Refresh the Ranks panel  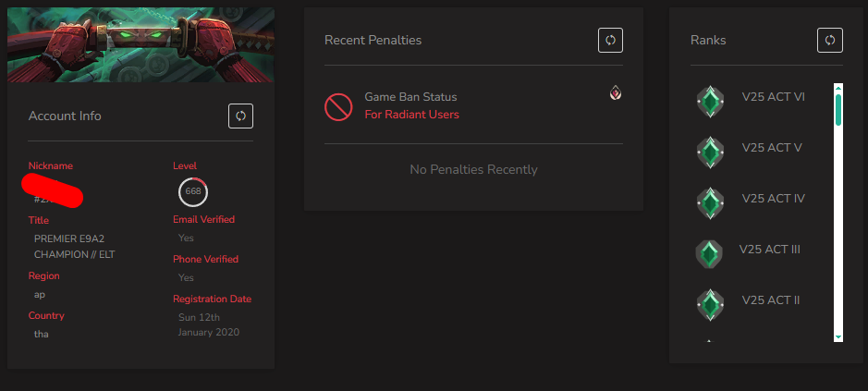click(830, 41)
